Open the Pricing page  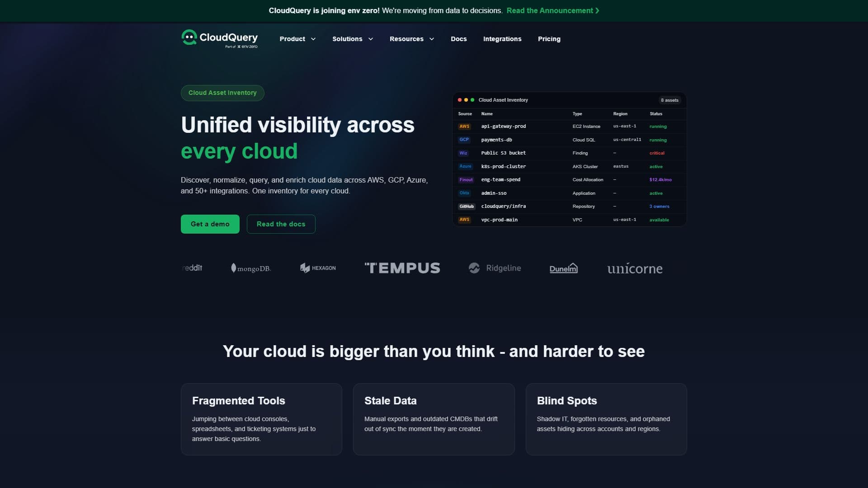[549, 39]
